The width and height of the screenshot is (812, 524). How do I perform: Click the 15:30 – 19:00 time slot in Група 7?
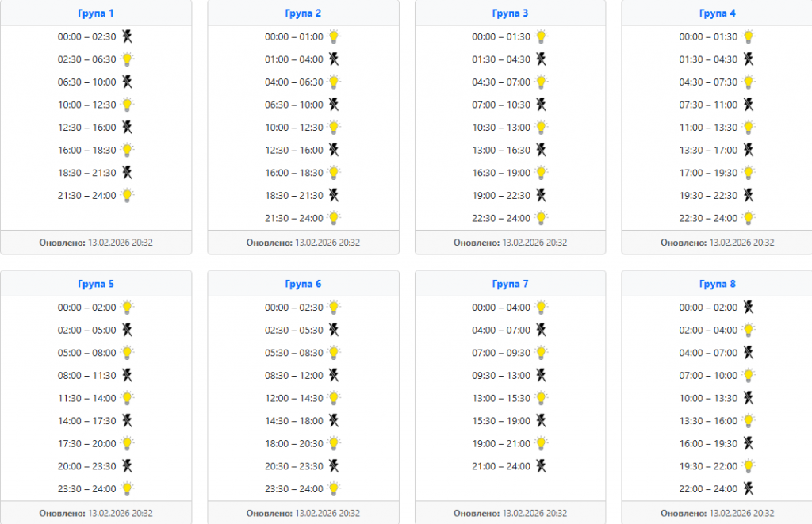(501, 421)
